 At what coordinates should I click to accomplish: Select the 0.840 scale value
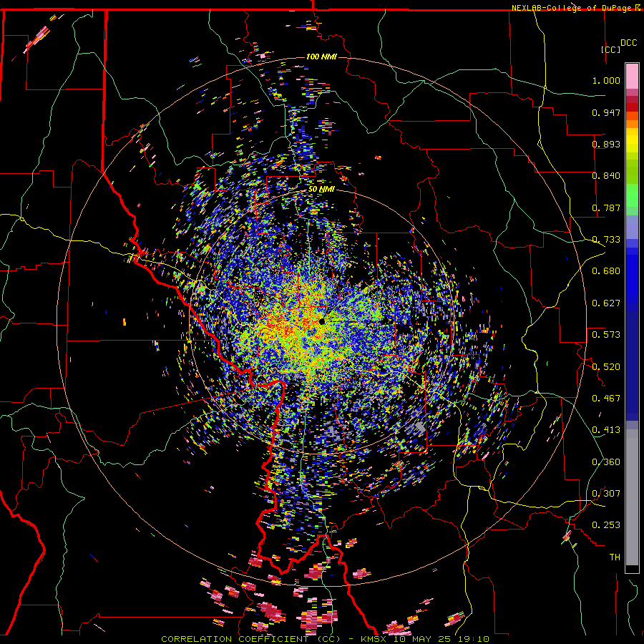coord(606,176)
